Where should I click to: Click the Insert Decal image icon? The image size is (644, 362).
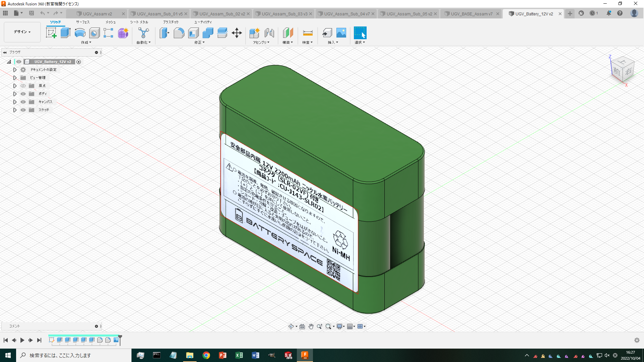click(x=341, y=33)
